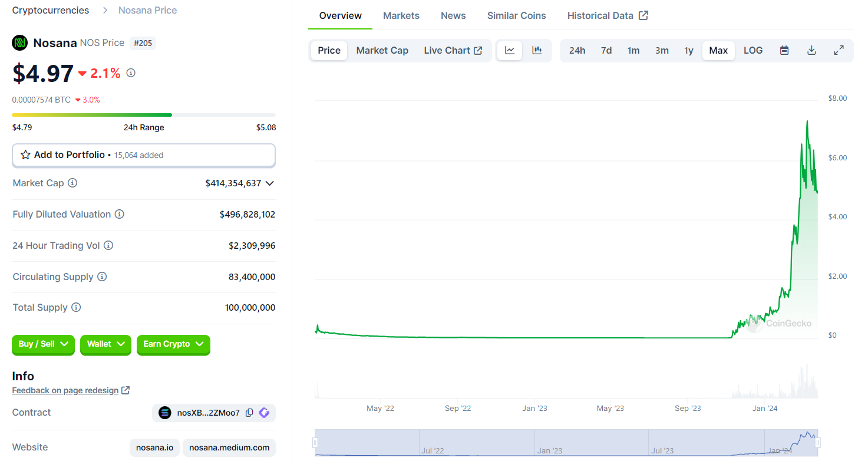868x464 pixels.
Task: Copy the contract address
Action: point(249,413)
